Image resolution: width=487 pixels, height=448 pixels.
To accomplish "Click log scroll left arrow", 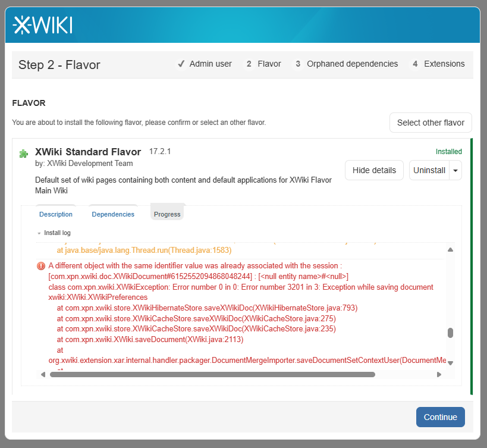I will (43, 375).
